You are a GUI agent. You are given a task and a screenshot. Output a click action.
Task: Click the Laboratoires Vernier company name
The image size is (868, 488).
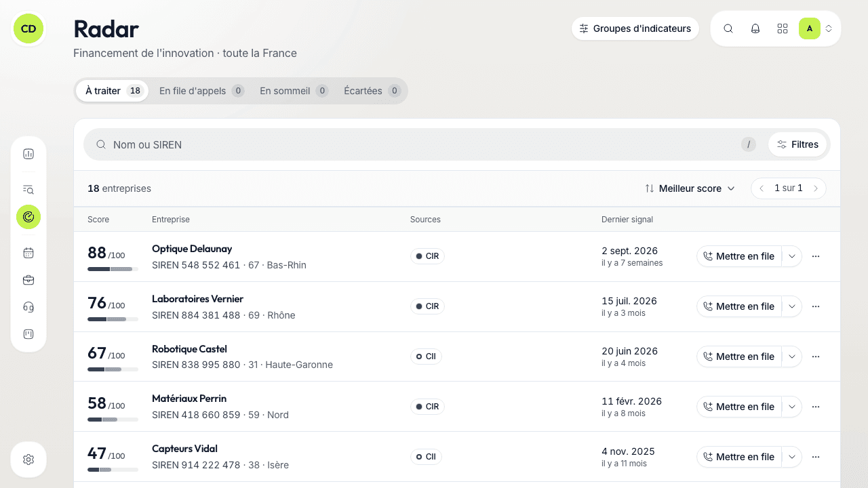pyautogui.click(x=197, y=299)
